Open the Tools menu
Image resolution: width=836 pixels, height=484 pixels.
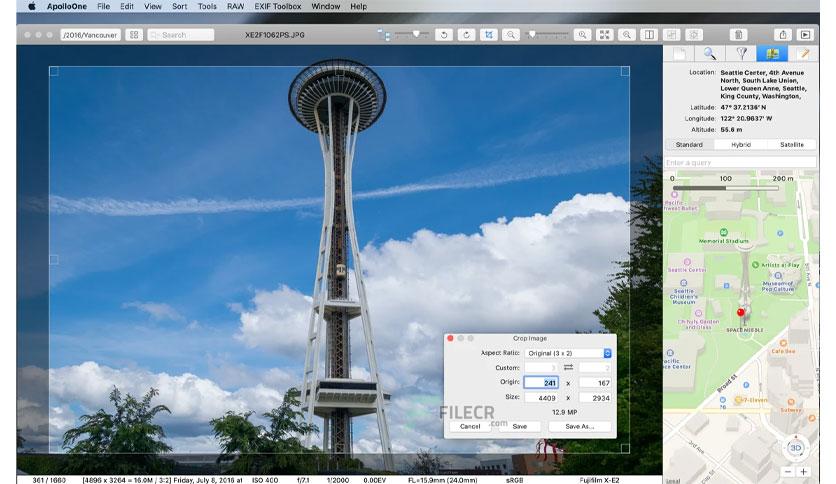tap(207, 6)
